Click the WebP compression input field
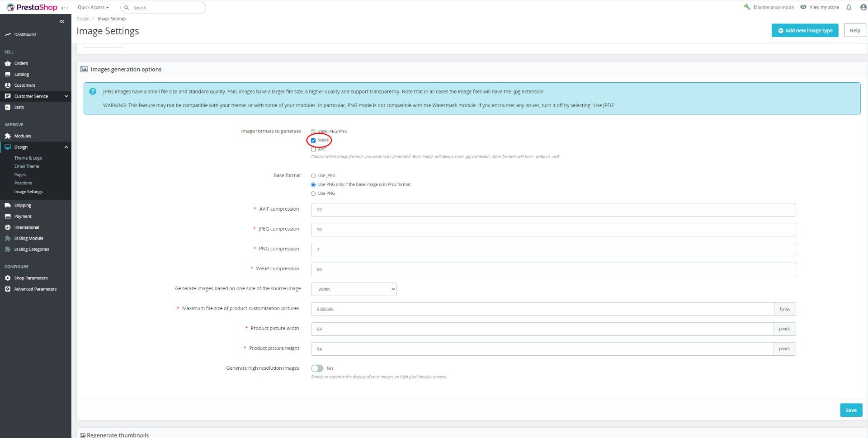Viewport: 868px width, 438px height. [553, 269]
